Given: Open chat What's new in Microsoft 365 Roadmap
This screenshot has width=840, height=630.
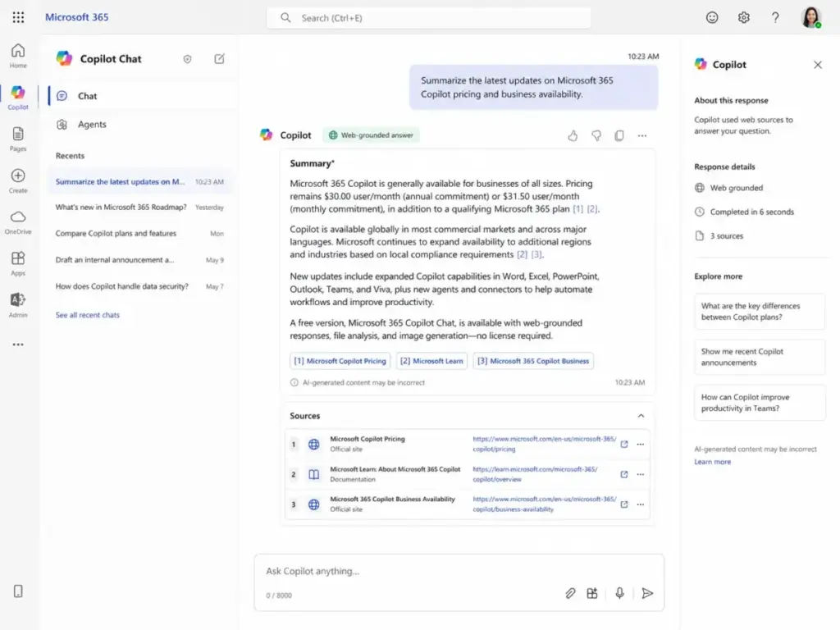Looking at the screenshot, I should 139,208.
